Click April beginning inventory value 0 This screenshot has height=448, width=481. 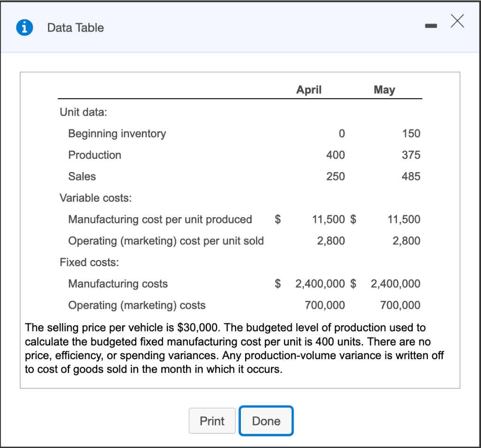[342, 134]
